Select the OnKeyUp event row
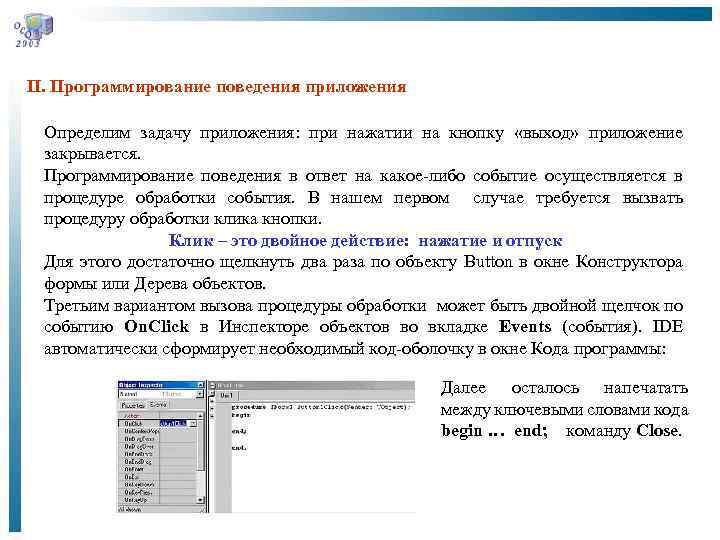720x540 pixels. [x=157, y=500]
